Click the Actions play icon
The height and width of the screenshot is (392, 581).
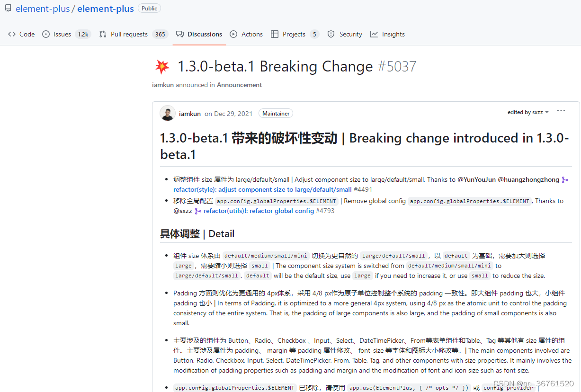233,34
